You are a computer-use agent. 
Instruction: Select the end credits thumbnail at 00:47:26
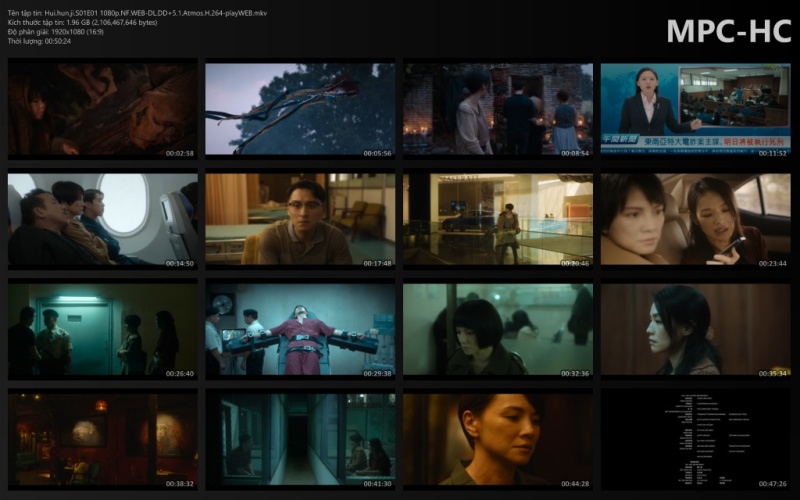pos(695,437)
